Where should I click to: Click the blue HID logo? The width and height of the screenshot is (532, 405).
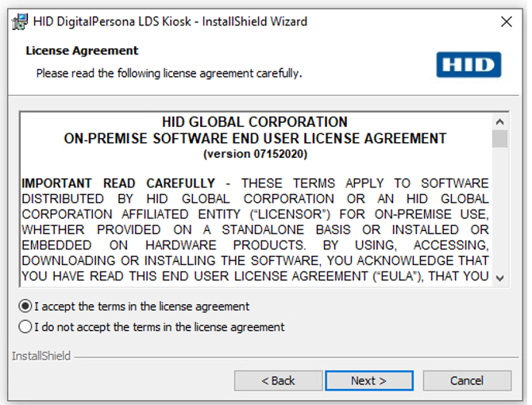pyautogui.click(x=468, y=64)
